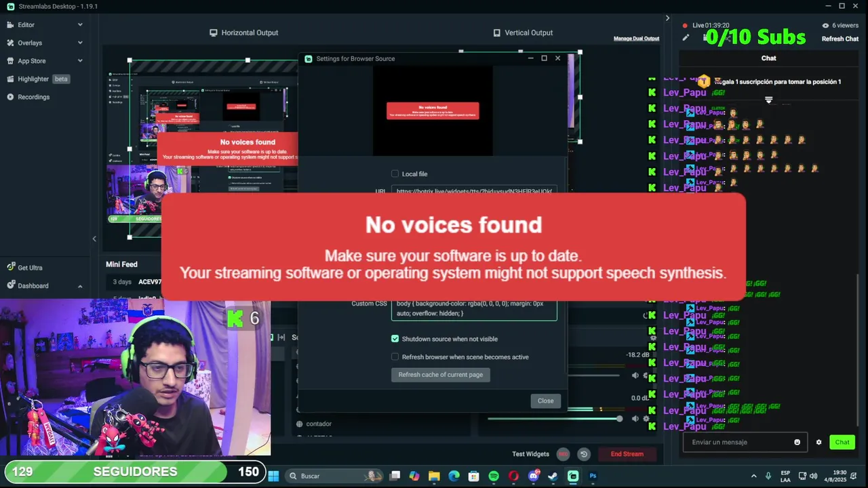Open the ESP LAA language switcher
Image resolution: width=868 pixels, height=488 pixels.
pos(785,476)
